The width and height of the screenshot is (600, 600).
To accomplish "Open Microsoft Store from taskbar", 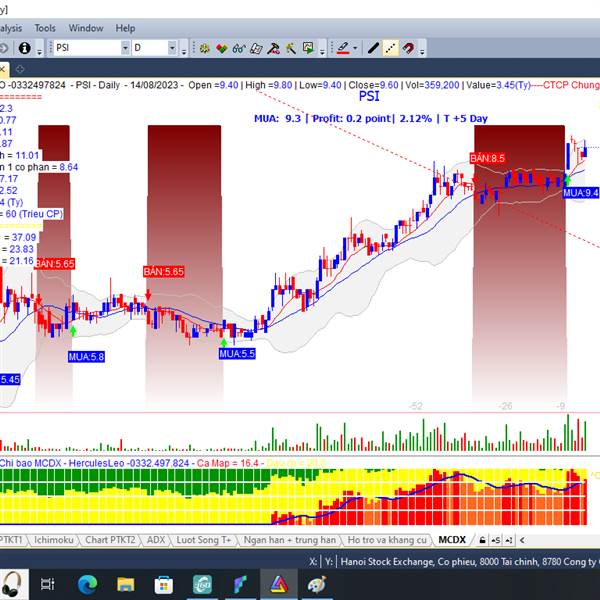I will pyautogui.click(x=164, y=585).
